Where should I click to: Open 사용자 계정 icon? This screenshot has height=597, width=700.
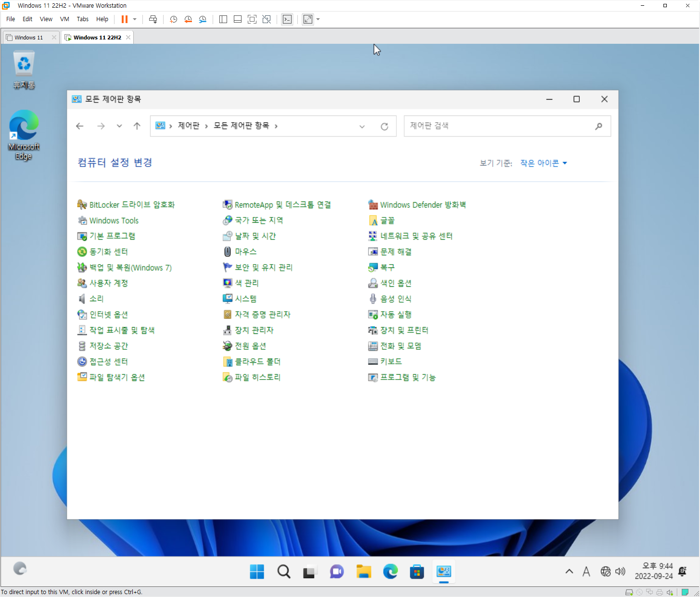(x=82, y=283)
